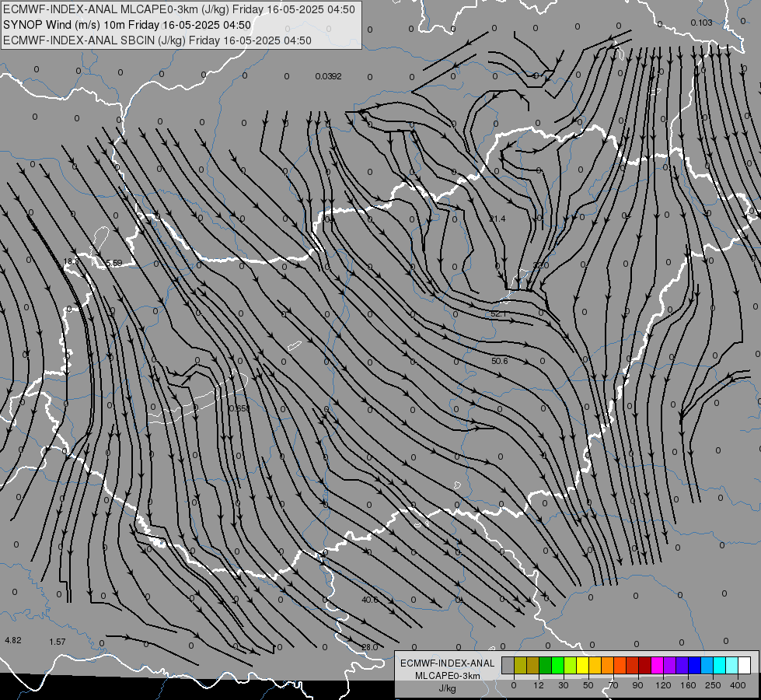Click legend scale label 160
761x700 pixels.
[x=688, y=685]
